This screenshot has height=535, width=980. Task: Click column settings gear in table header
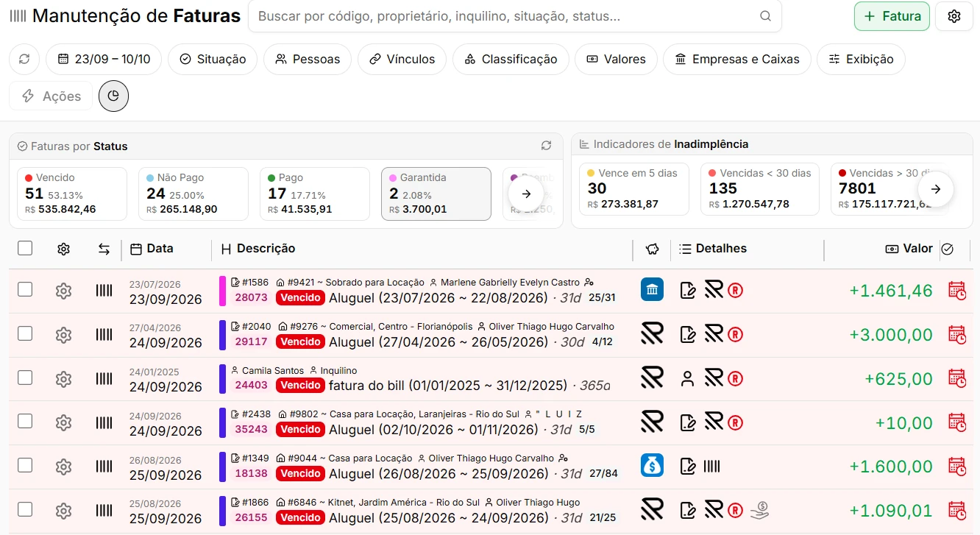coord(63,249)
